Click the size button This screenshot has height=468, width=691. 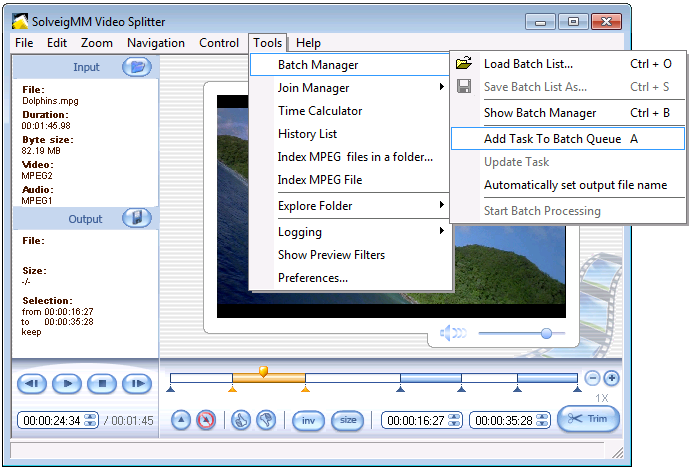[x=348, y=420]
